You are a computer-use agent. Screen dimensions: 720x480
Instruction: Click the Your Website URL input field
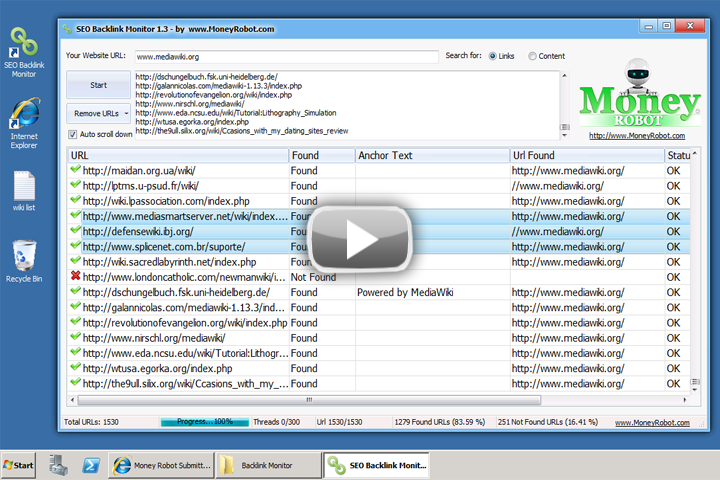287,56
